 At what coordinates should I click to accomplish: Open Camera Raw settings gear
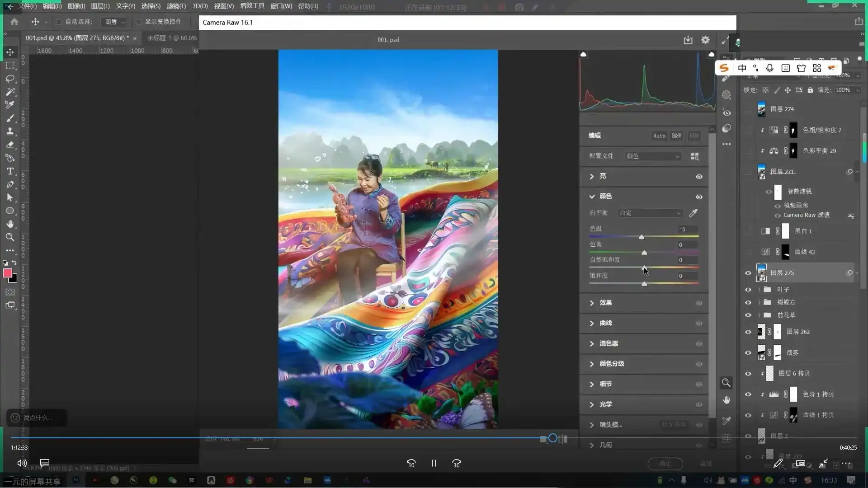(705, 40)
